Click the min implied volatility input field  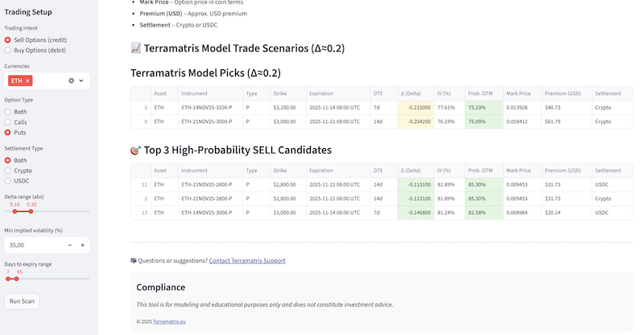click(x=32, y=245)
